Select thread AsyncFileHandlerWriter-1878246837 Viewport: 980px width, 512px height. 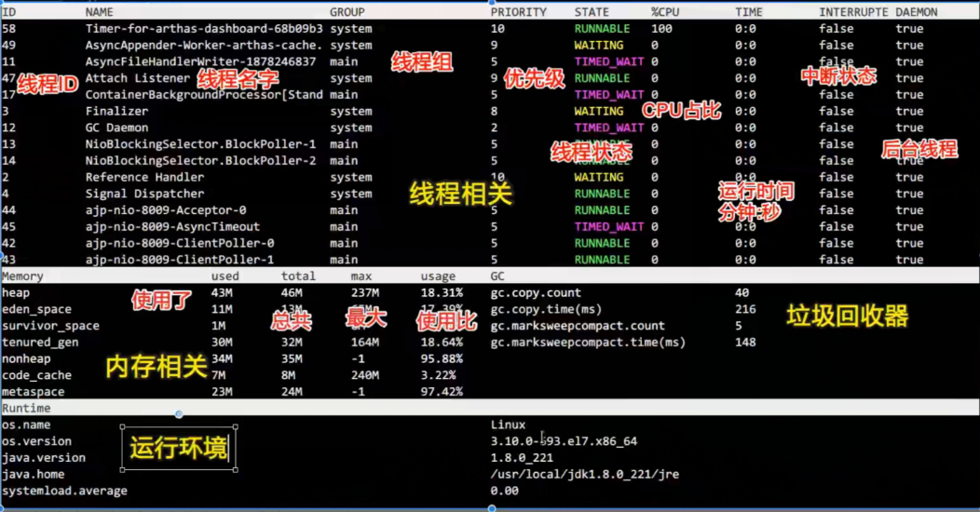pyautogui.click(x=200, y=61)
